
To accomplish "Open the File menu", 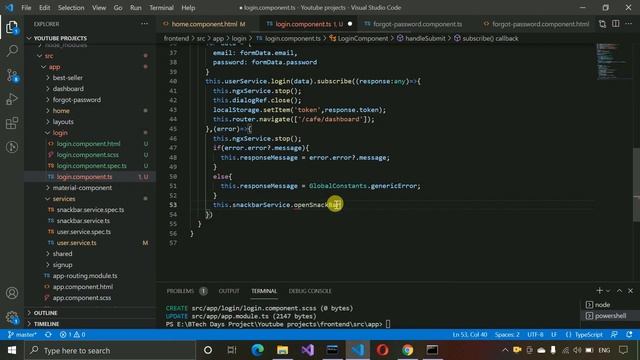I will (26, 8).
